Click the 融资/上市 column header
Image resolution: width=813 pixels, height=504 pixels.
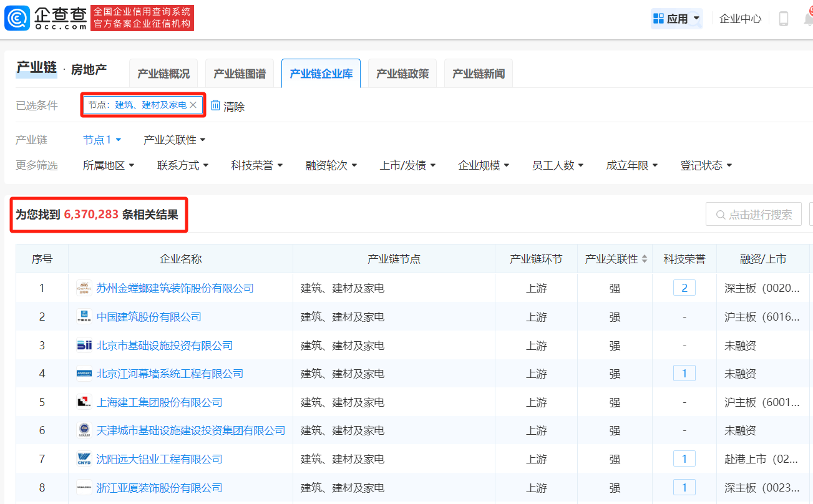click(763, 259)
